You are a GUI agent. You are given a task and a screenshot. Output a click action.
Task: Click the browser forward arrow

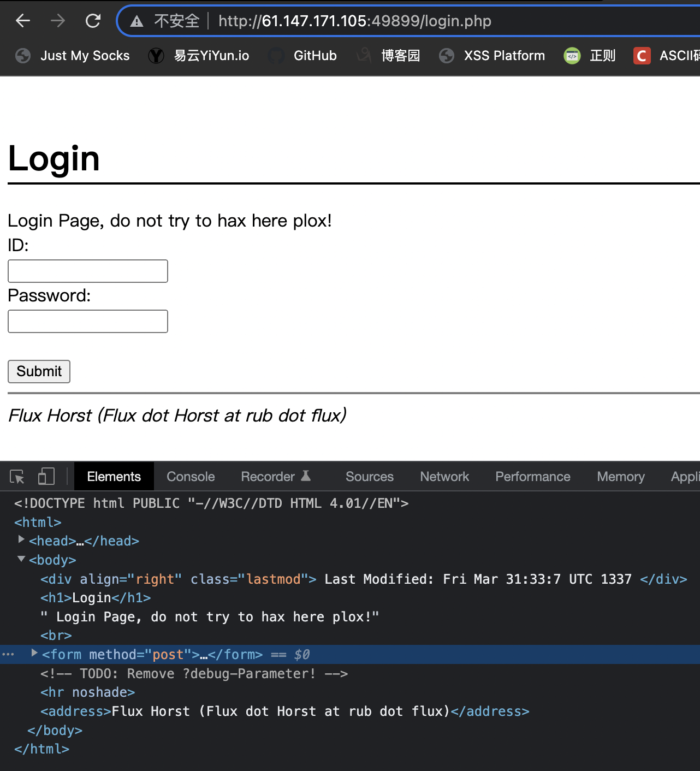coord(57,21)
